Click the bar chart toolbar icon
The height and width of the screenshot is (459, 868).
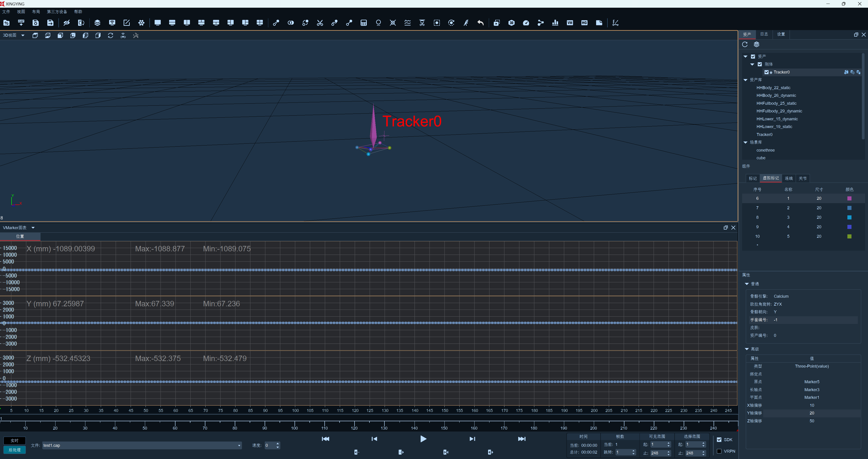click(x=555, y=23)
